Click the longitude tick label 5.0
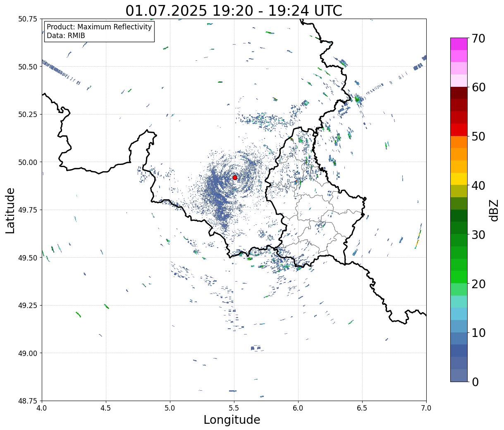Screen dimensions: 504x430 click(170, 408)
